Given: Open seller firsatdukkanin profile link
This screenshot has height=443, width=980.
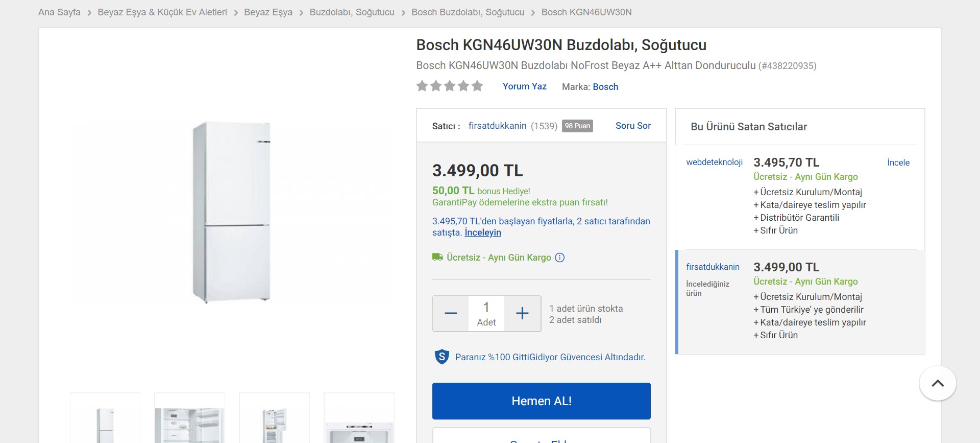Looking at the screenshot, I should (x=497, y=126).
